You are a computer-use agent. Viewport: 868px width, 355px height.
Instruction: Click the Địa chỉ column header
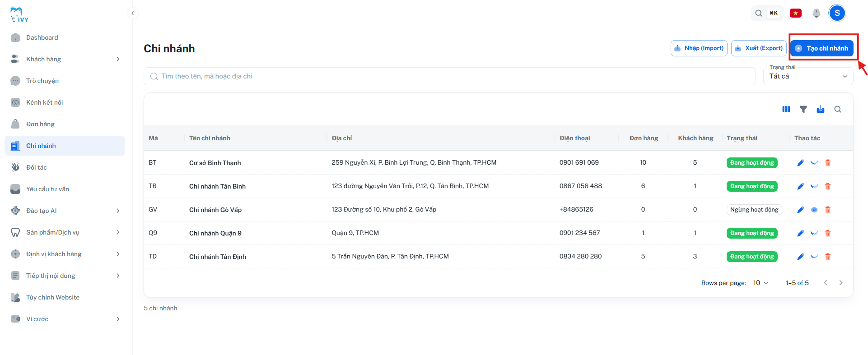tap(342, 138)
